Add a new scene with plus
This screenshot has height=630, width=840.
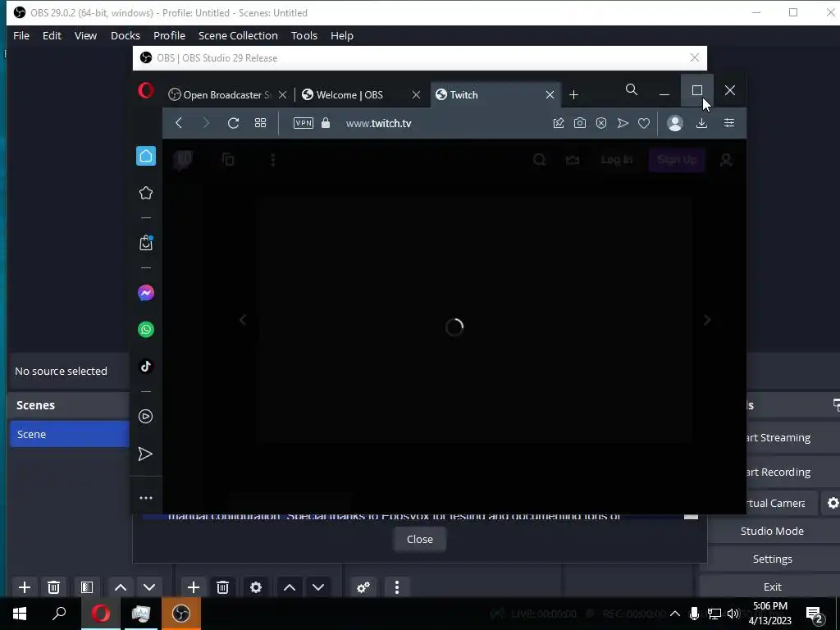24,587
